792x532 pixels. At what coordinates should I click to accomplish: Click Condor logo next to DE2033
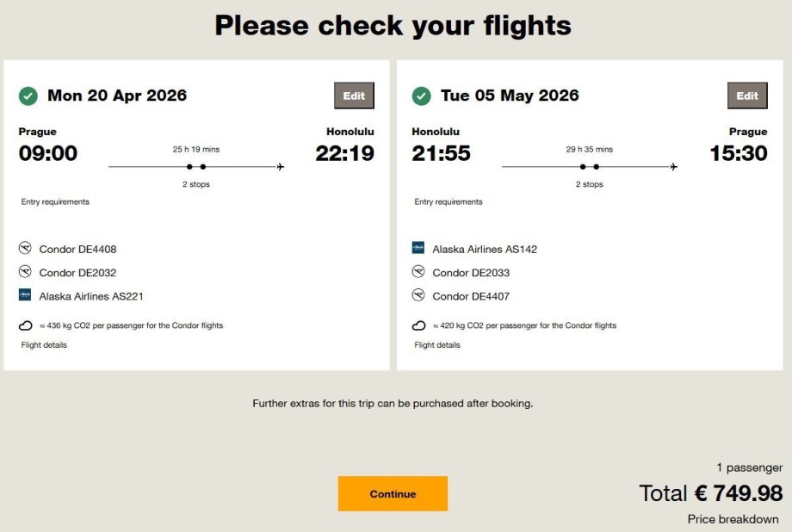pos(418,272)
